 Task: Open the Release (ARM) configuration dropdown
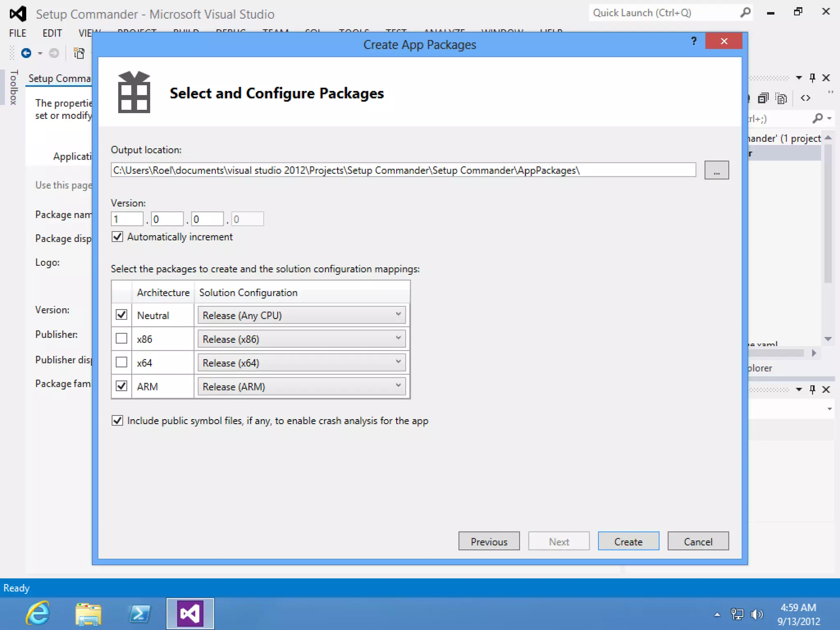coord(301,386)
